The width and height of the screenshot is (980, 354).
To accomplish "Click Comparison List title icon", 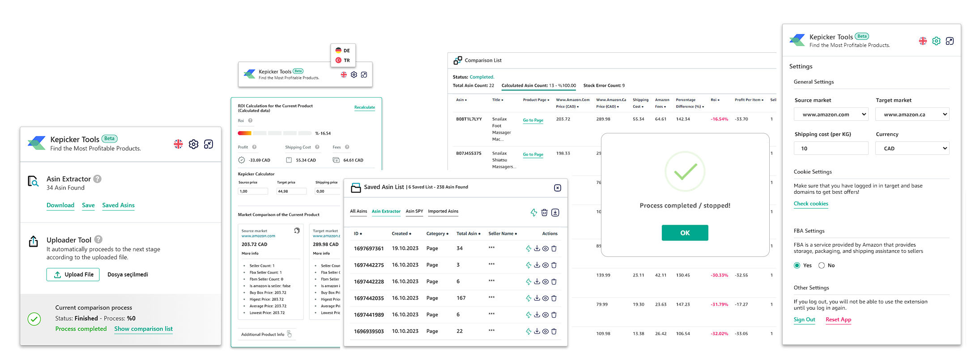I will tap(458, 60).
